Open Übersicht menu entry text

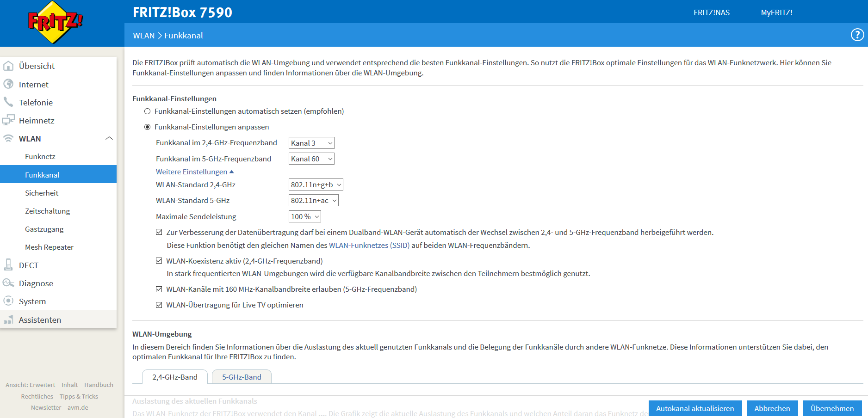pyautogui.click(x=37, y=66)
